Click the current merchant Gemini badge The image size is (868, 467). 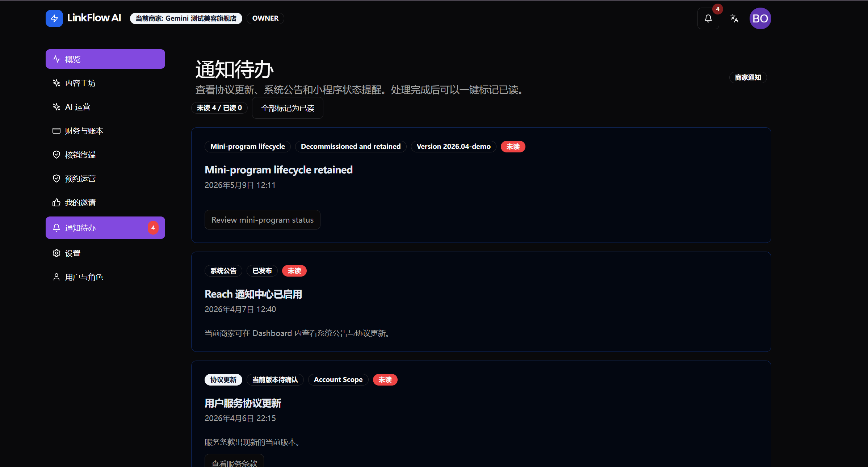[186, 18]
